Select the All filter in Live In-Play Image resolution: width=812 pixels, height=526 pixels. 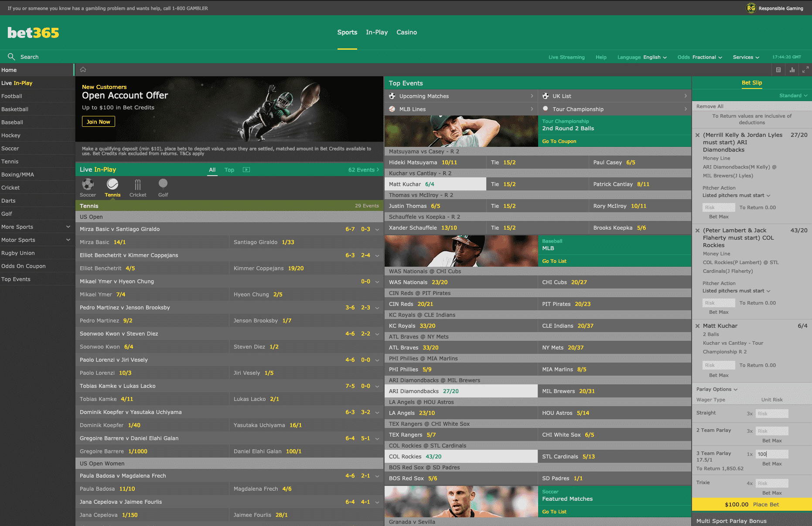click(x=212, y=170)
